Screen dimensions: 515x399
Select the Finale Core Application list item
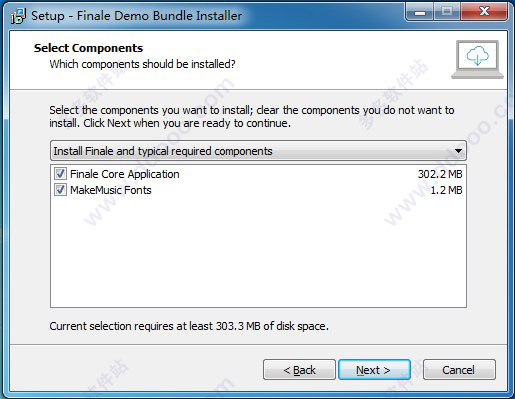point(258,174)
